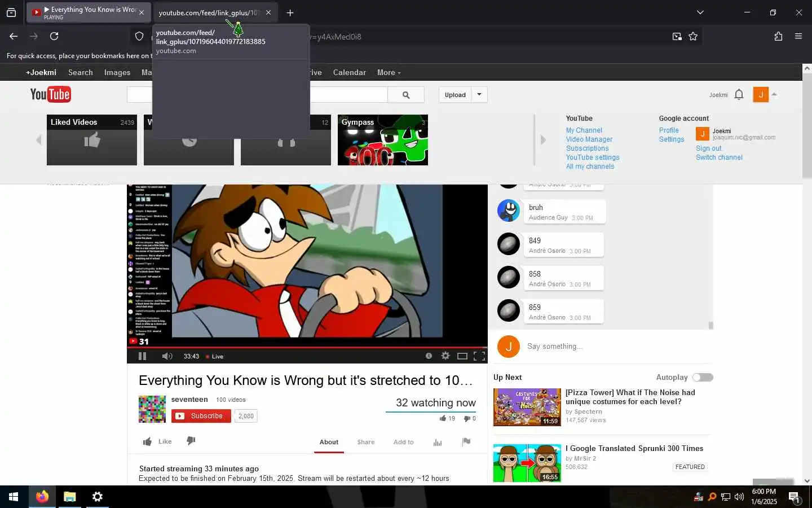This screenshot has width=812, height=508.
Task: Select the Add to tab
Action: click(x=403, y=442)
